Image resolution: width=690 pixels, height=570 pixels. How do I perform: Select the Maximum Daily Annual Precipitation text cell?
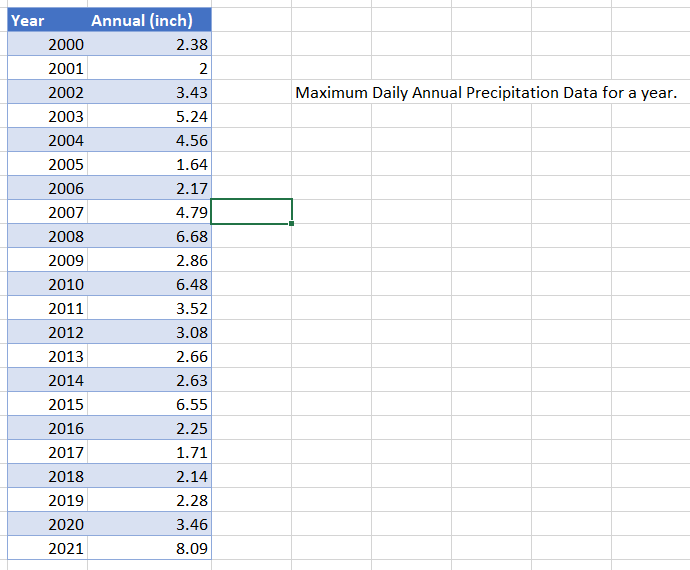click(x=486, y=92)
